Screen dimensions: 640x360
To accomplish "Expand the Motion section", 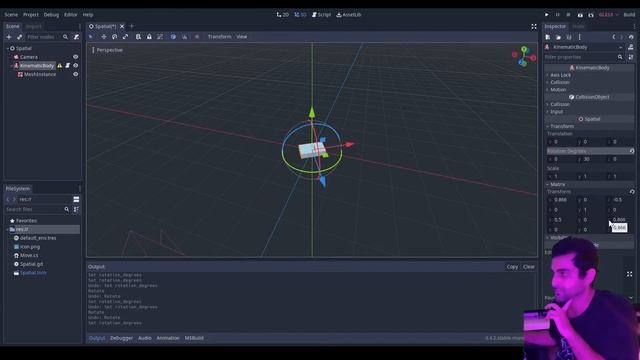I will pos(590,90).
